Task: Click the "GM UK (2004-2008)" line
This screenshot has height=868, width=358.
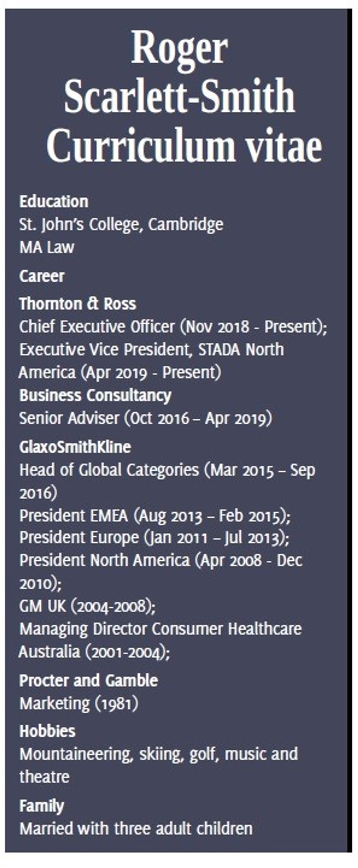Action: (x=87, y=606)
